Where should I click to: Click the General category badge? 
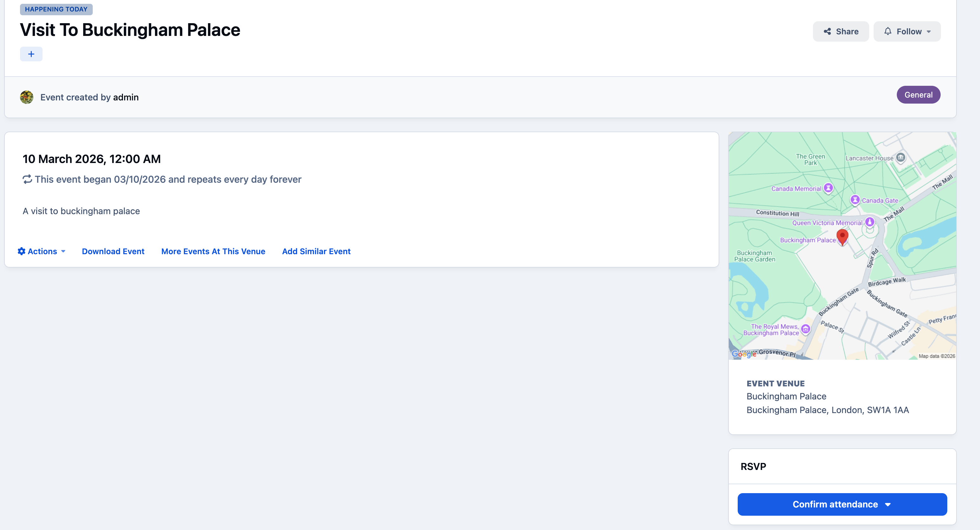pyautogui.click(x=918, y=95)
